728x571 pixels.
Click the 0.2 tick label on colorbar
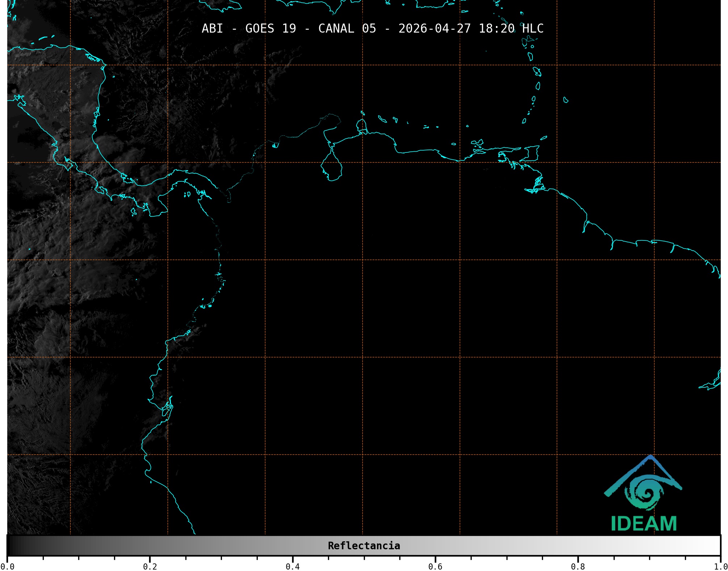(x=150, y=566)
